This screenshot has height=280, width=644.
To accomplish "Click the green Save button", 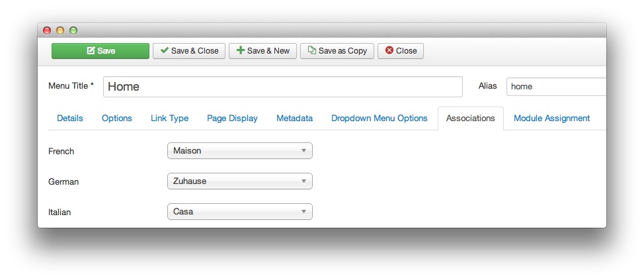I will (x=101, y=51).
